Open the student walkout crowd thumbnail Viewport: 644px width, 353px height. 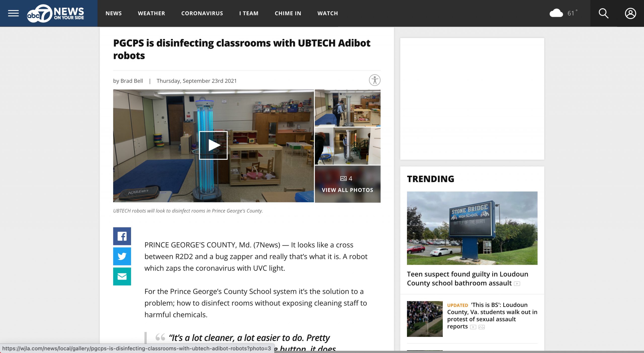425,319
